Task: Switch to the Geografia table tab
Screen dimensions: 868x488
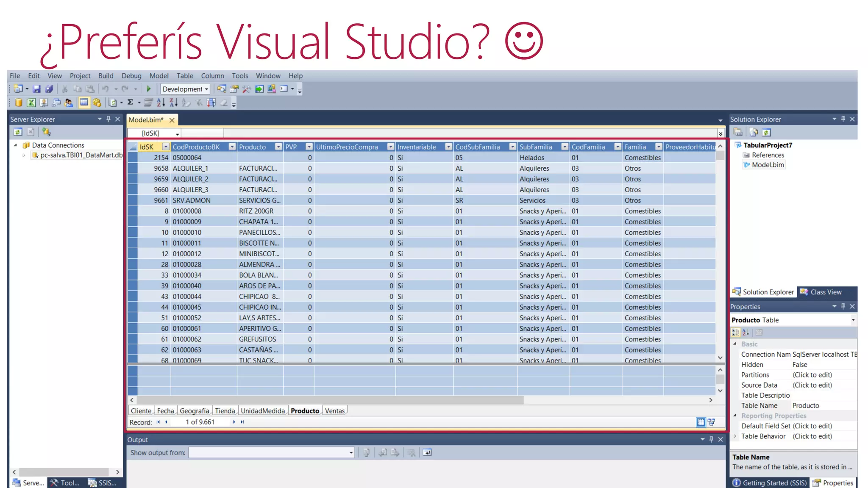Action: tap(194, 411)
